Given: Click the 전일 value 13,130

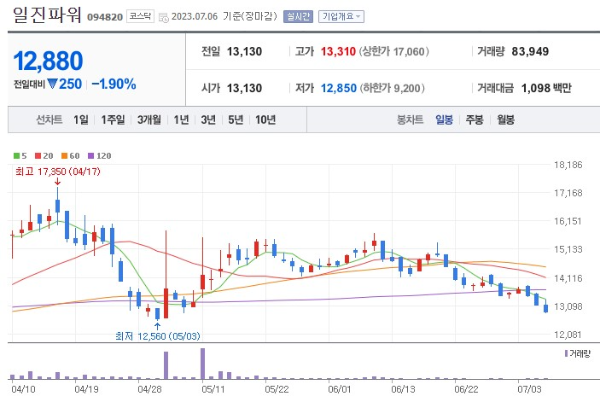Looking at the screenshot, I should coord(245,51).
